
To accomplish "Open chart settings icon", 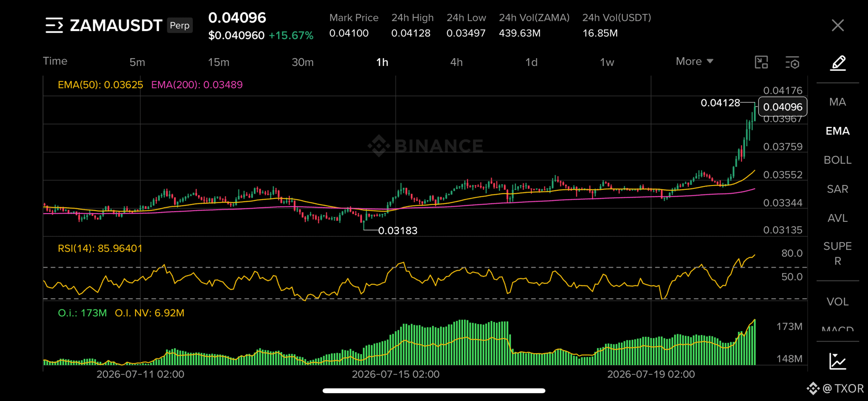I will 792,62.
